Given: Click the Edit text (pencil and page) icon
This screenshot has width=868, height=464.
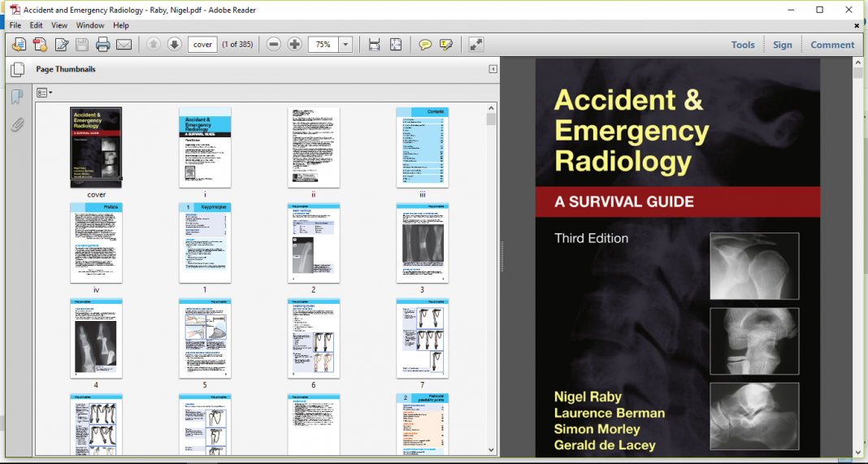Looking at the screenshot, I should click(x=62, y=45).
